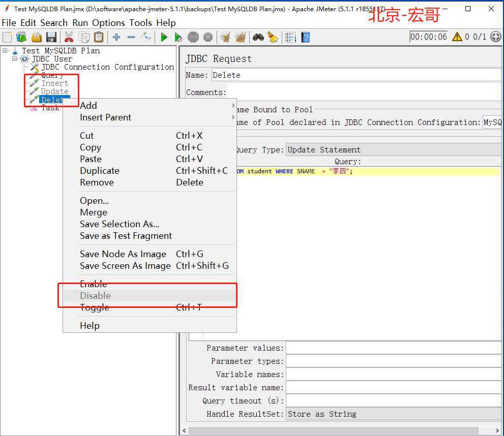Collapse all nodes with minus icon

click(131, 37)
